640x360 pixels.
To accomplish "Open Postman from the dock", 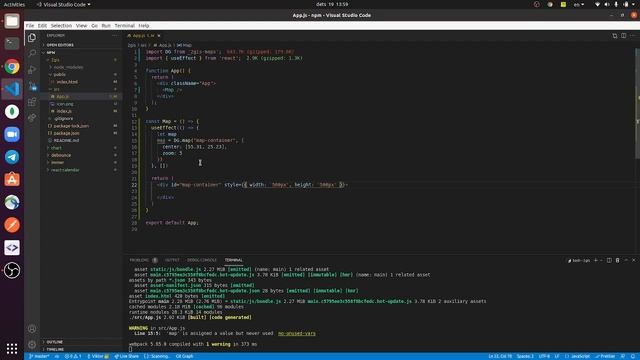I will (12, 225).
